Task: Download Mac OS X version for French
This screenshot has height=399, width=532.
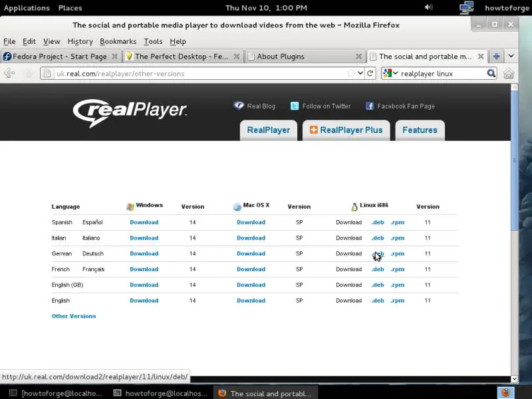Action: [251, 269]
